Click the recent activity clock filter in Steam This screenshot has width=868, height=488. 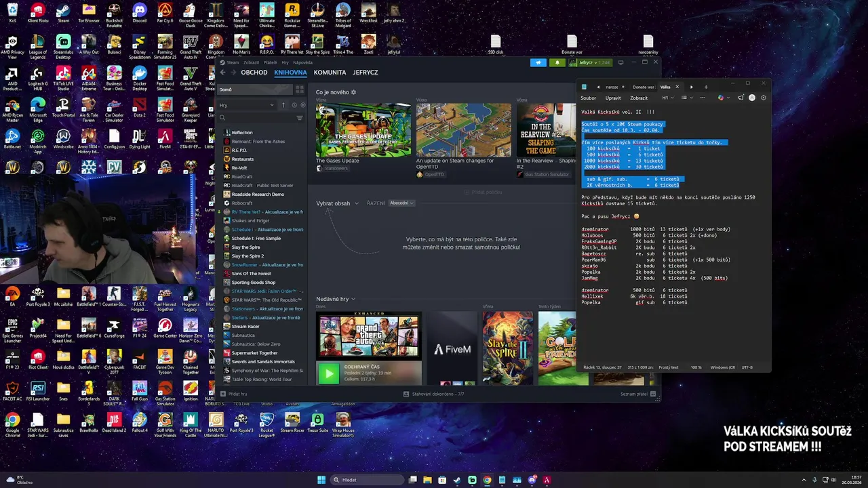294,105
